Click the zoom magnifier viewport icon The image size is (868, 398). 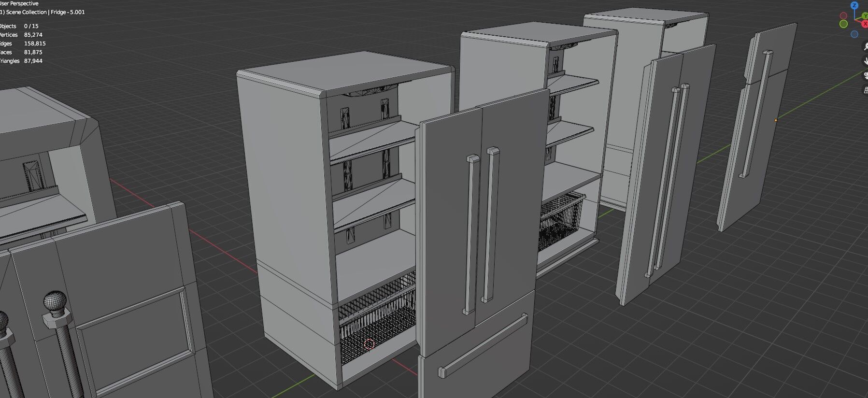click(x=865, y=46)
